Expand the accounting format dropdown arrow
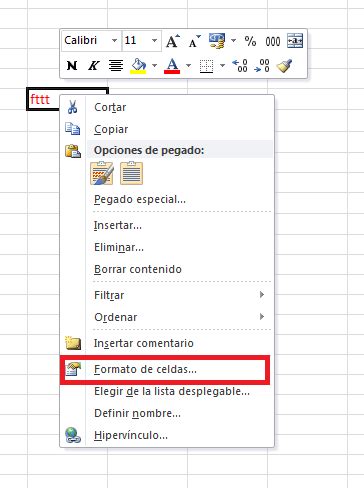This screenshot has width=364, height=488. (x=234, y=41)
